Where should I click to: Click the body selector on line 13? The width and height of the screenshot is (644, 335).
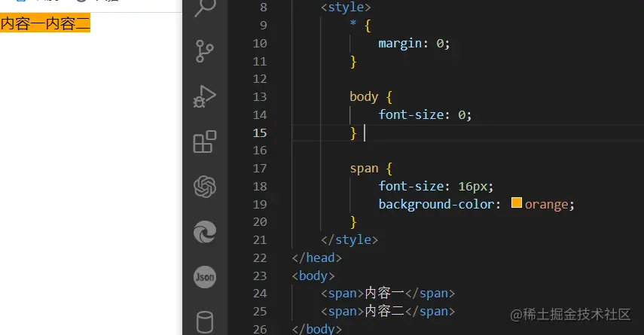click(364, 96)
